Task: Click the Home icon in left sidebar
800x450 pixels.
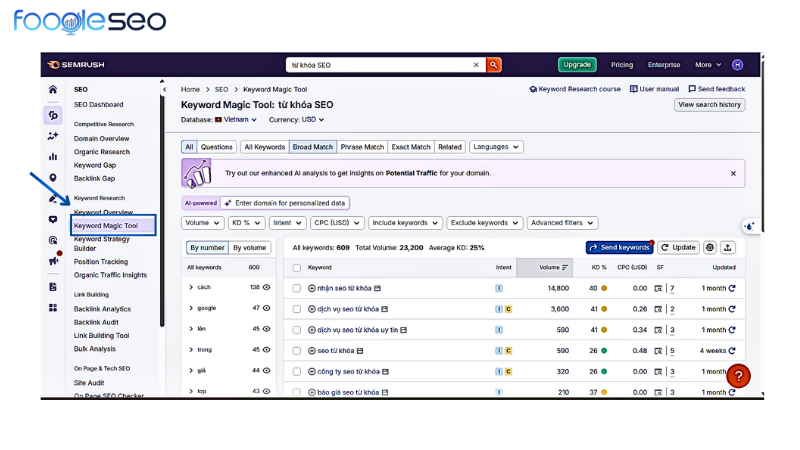Action: point(53,89)
